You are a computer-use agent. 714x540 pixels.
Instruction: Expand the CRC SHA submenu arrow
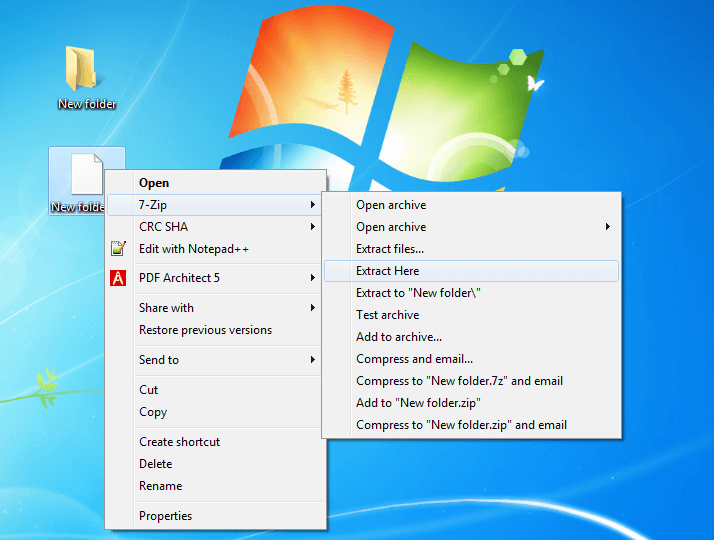[312, 227]
